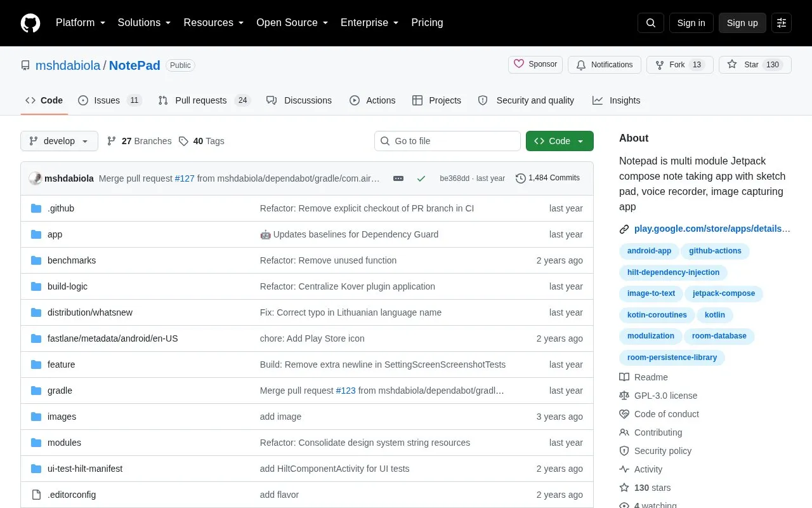Click the Star icon button

(755, 65)
